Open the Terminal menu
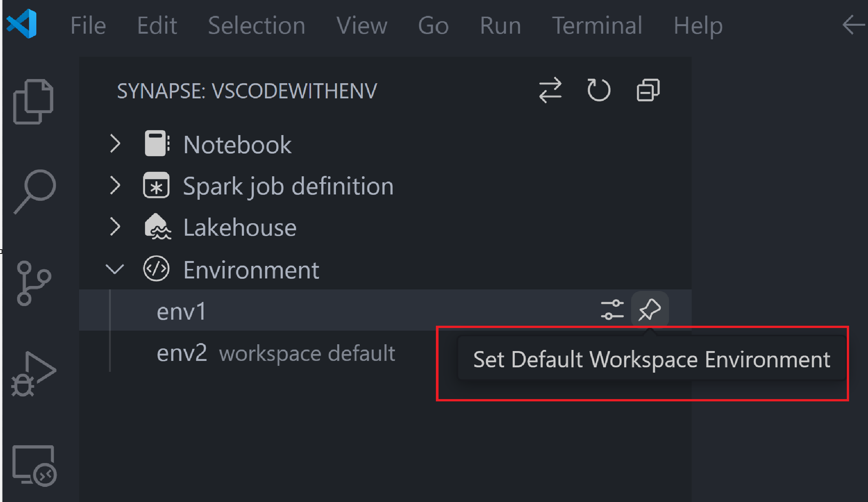Viewport: 868px width, 502px height. (597, 25)
